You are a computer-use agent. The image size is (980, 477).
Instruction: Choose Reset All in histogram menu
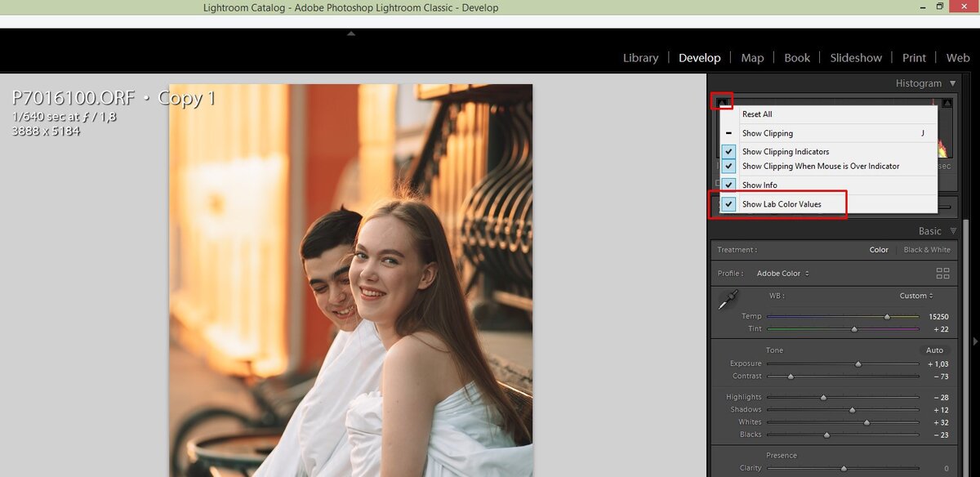829,114
